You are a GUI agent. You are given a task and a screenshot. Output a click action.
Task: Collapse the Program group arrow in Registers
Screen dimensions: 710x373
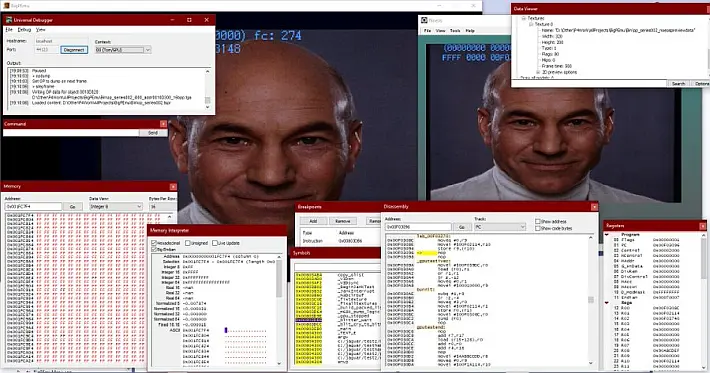607,234
